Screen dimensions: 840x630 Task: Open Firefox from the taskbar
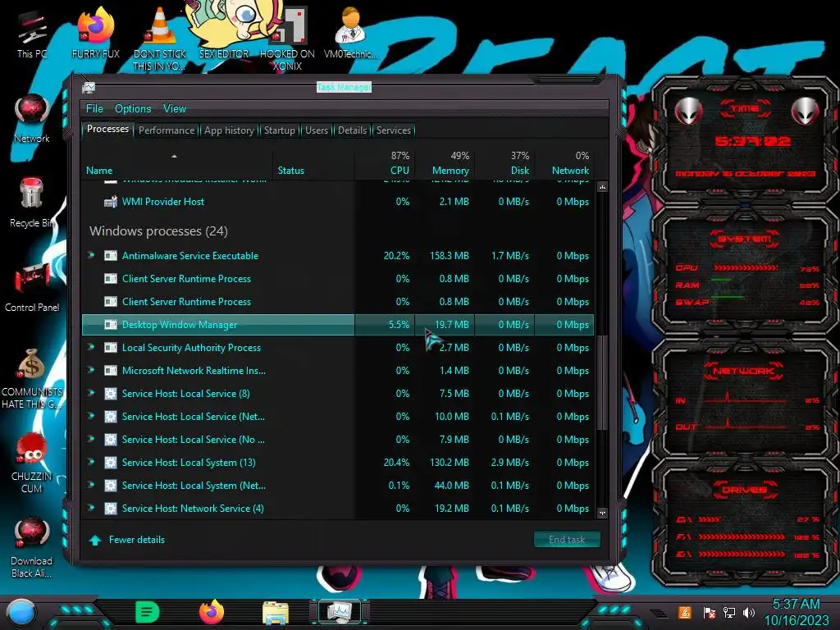coord(212,612)
